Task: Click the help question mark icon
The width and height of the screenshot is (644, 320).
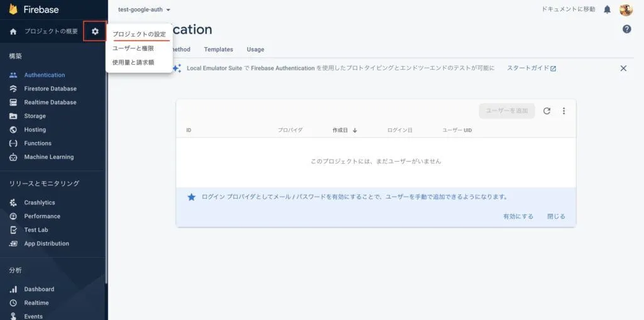Action: tap(626, 29)
